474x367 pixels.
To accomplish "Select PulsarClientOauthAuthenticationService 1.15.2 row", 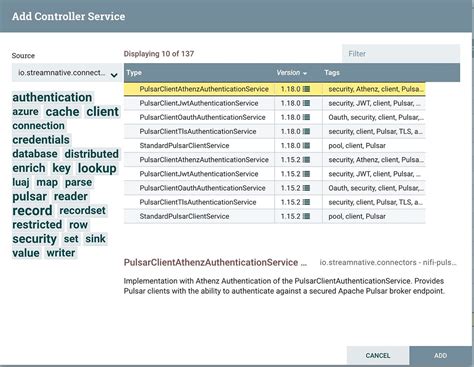I will (275, 188).
